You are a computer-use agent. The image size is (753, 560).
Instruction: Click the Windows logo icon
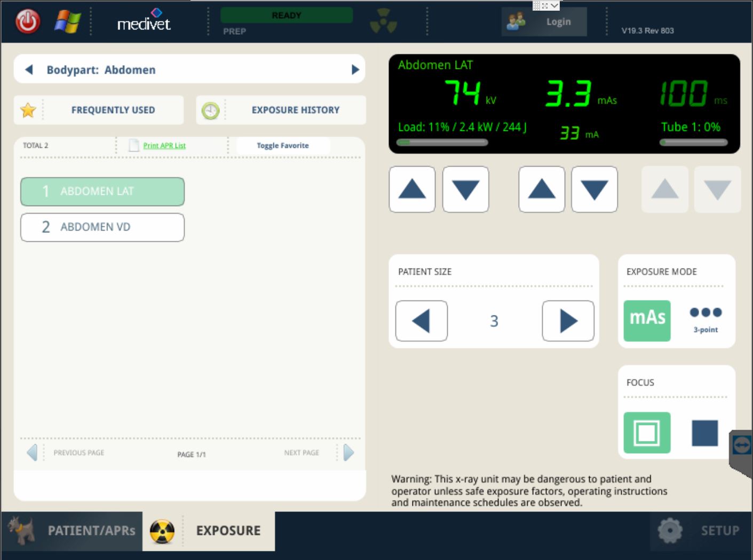pyautogui.click(x=68, y=22)
